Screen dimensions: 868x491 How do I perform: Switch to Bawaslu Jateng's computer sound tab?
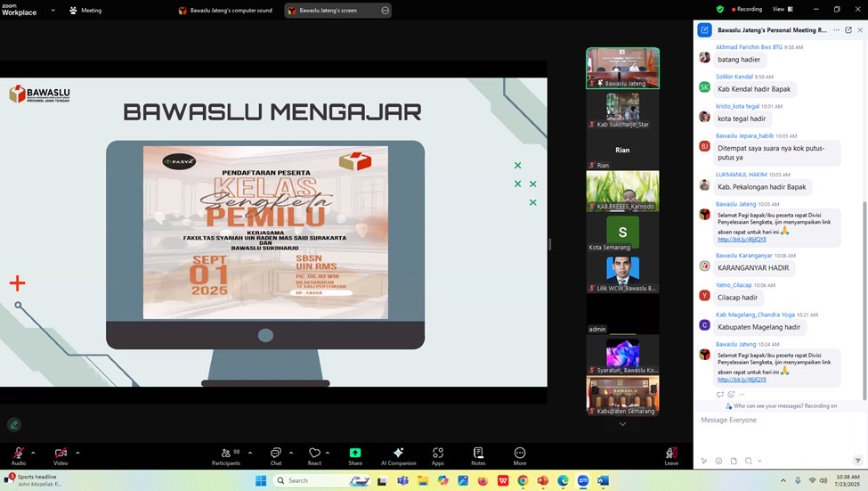(226, 10)
